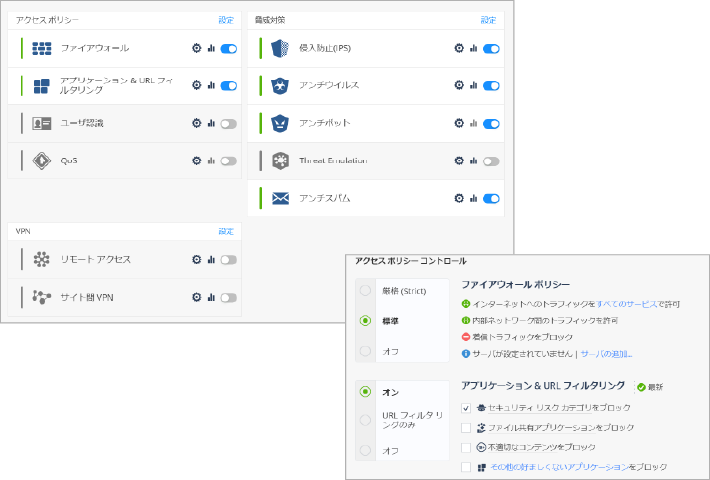Image resolution: width=710 pixels, height=480 pixels.
Task: Click the アンチボット shield icon
Action: click(280, 123)
